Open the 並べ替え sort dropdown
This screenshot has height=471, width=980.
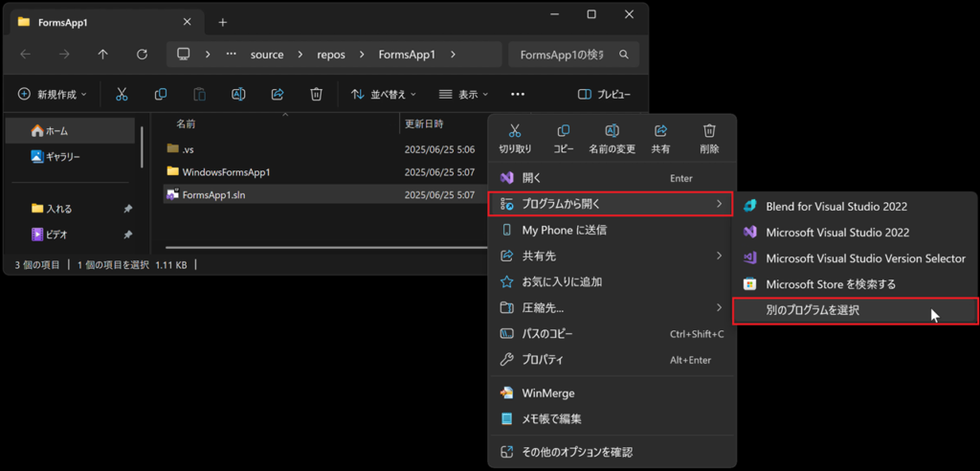[384, 95]
